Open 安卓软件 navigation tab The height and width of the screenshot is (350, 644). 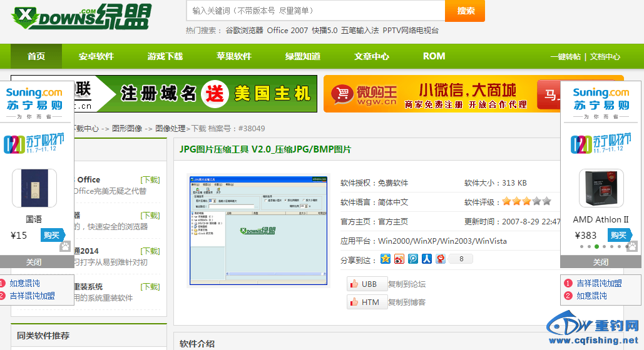[x=96, y=56]
